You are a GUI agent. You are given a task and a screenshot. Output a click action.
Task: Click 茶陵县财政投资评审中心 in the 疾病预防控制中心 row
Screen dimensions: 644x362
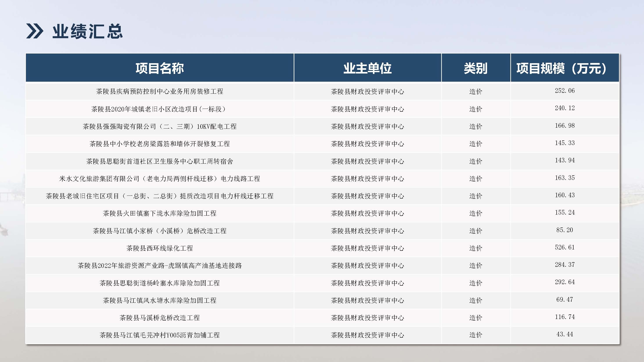pos(367,92)
